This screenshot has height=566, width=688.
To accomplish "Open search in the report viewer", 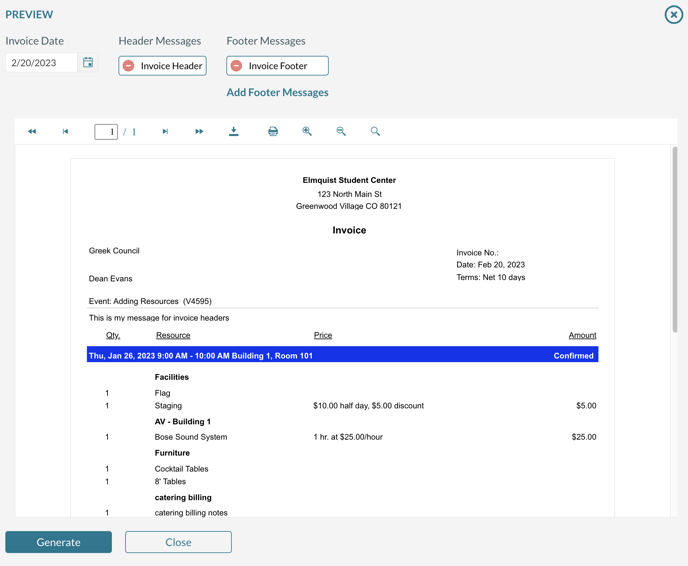I will pos(375,131).
